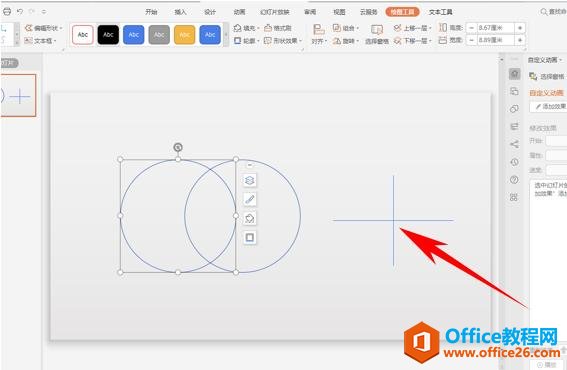Open the 对齐 align menu
The width and height of the screenshot is (567, 370).
coord(319,35)
